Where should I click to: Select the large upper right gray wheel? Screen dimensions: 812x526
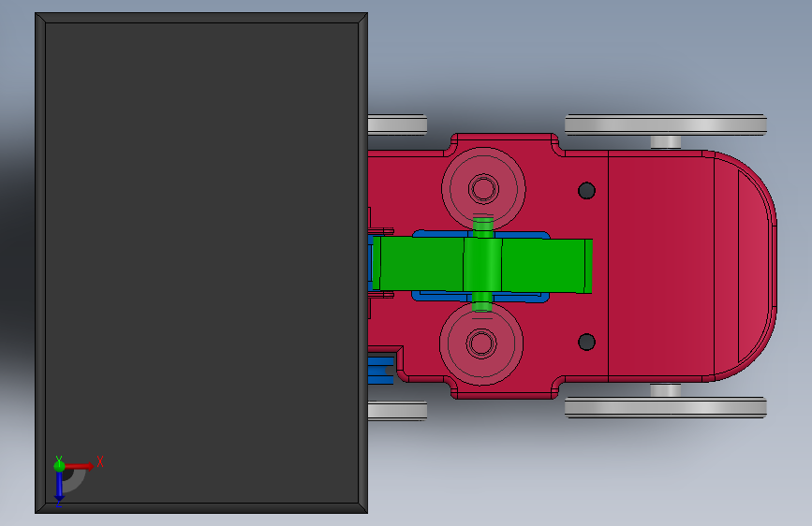pyautogui.click(x=666, y=124)
